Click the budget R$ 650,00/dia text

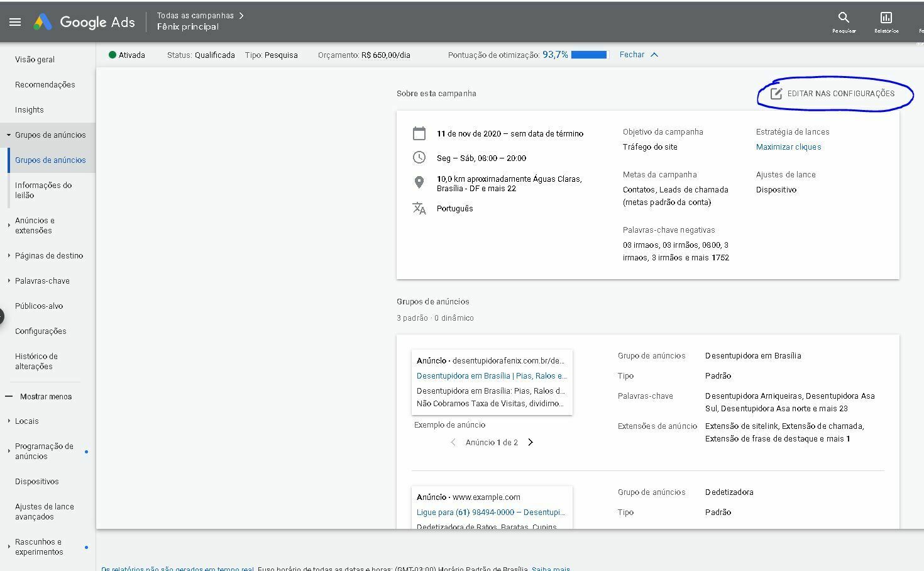click(x=385, y=55)
